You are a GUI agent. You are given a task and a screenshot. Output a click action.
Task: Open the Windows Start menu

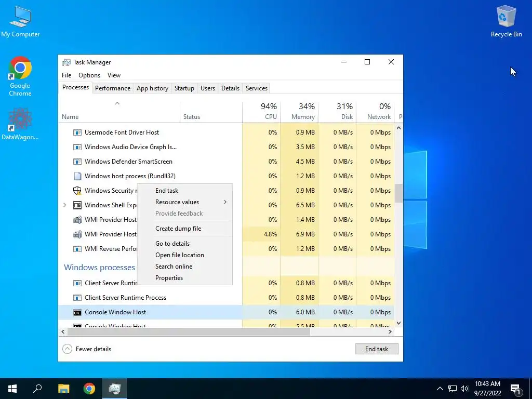pyautogui.click(x=12, y=389)
